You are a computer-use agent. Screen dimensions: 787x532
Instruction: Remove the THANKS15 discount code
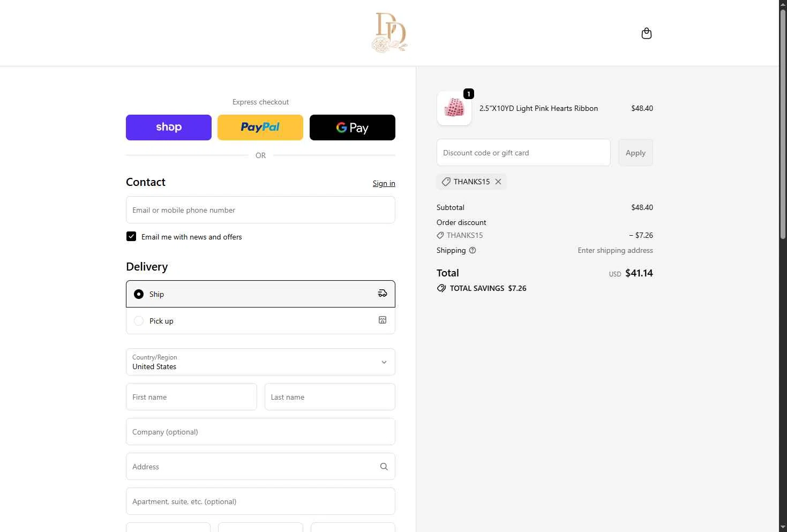[x=498, y=182]
